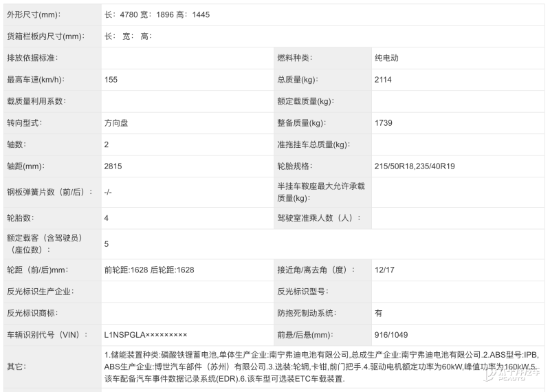
Task: Click the front/rear overhang value 916/1049
Action: pos(391,334)
